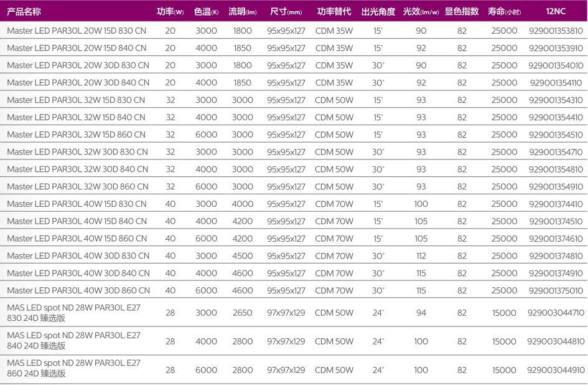Image resolution: width=588 pixels, height=385 pixels.
Task: Click MAS LED spot ND 28W 830 24D product
Action: tap(73, 313)
